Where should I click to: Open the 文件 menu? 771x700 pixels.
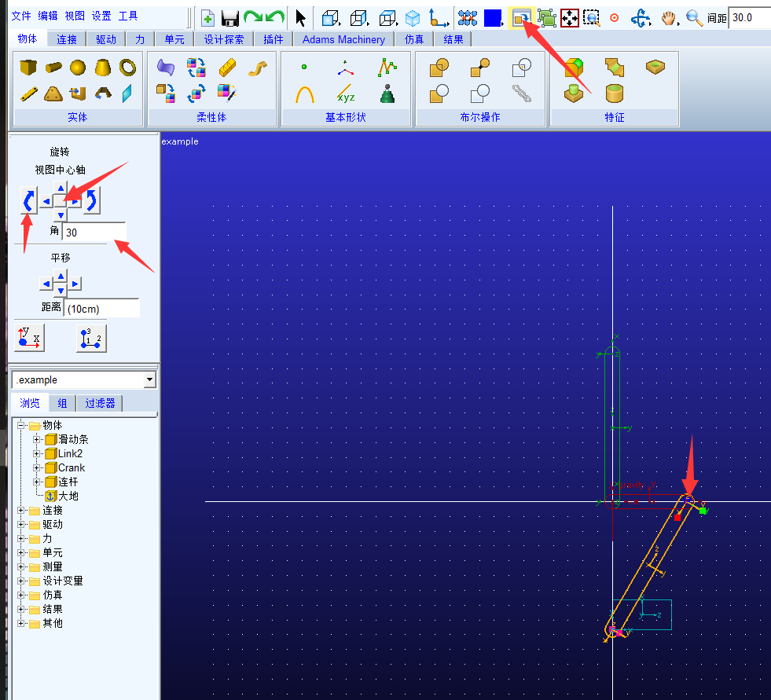21,16
